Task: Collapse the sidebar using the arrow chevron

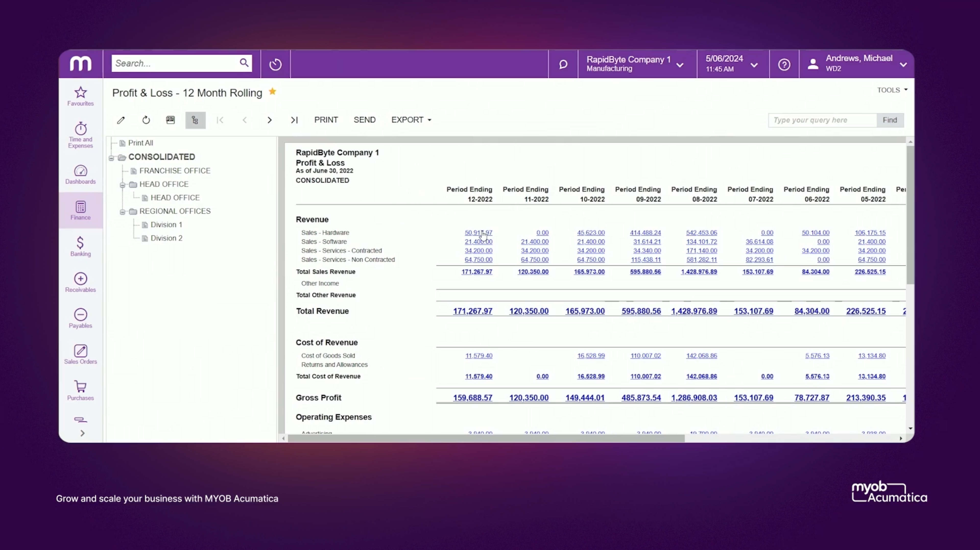Action: tap(82, 433)
